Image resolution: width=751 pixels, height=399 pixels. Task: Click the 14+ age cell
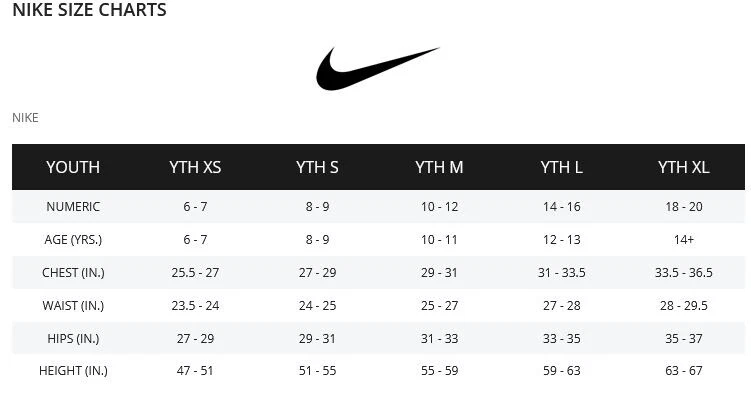click(683, 239)
